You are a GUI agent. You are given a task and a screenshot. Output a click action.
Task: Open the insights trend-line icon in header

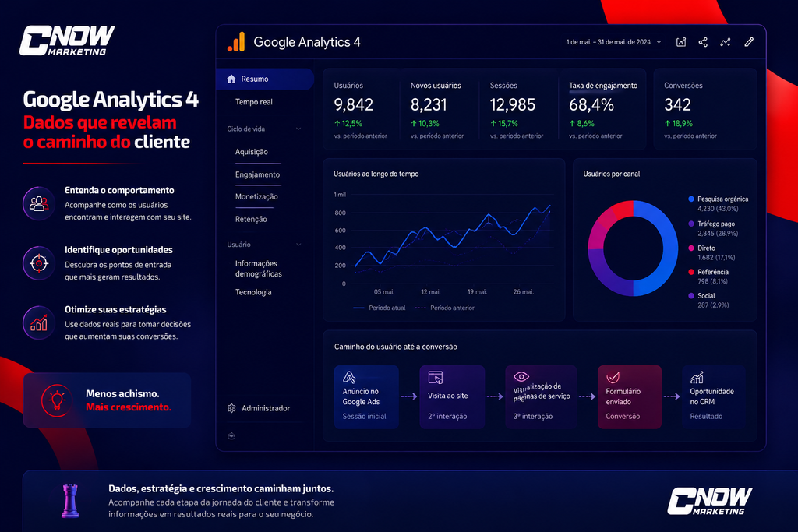click(x=726, y=42)
